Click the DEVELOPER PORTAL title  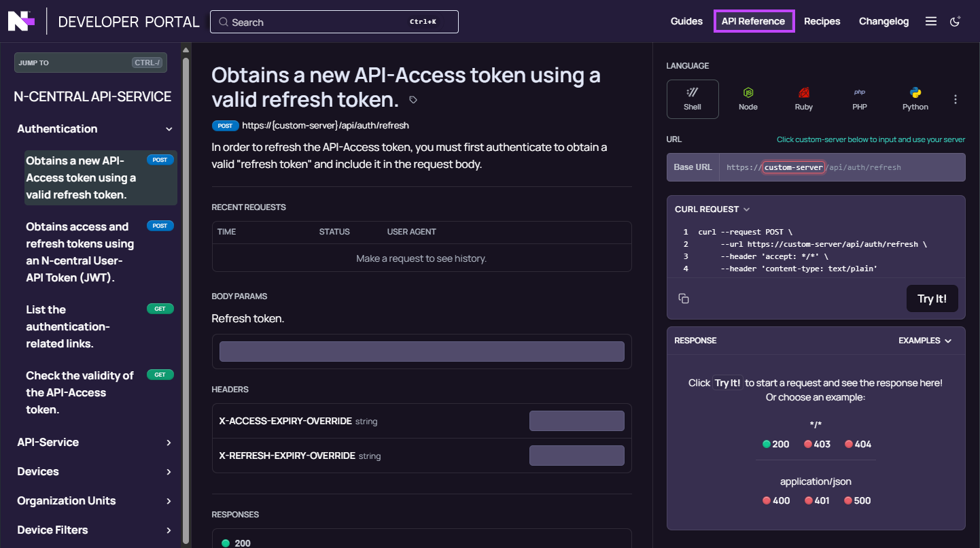tap(129, 22)
